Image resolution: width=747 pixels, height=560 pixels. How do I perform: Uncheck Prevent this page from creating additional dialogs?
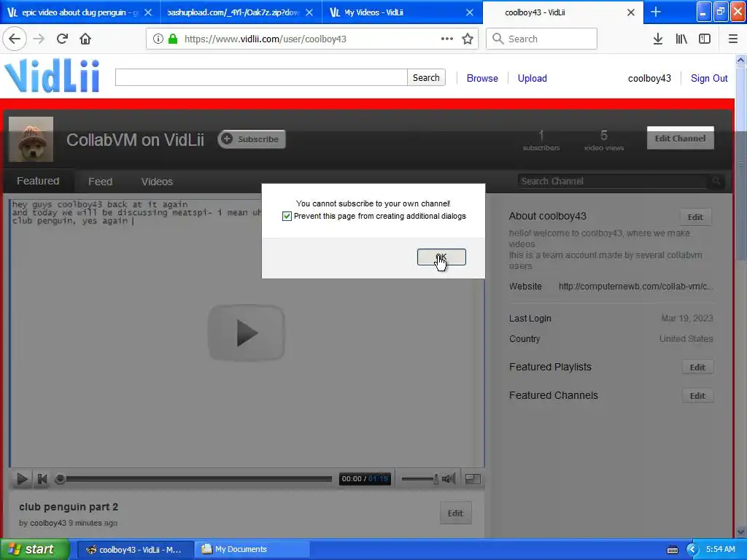tap(287, 216)
